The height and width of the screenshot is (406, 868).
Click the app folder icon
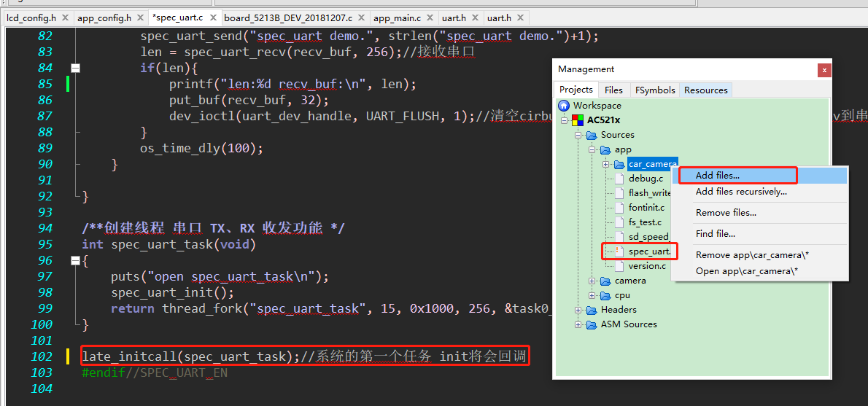click(x=605, y=149)
